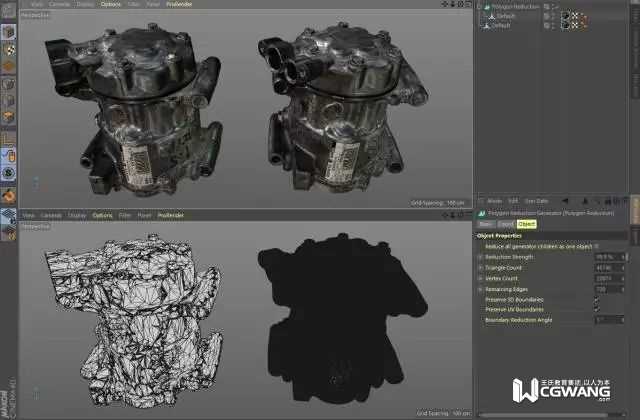Click the Object Properties section header

click(x=550, y=236)
